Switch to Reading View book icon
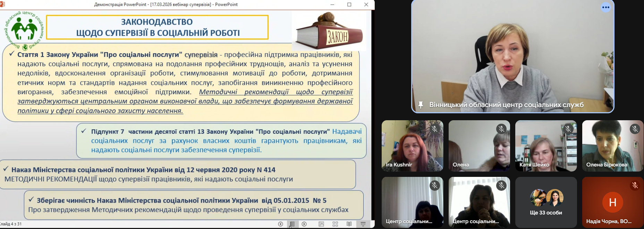This screenshot has height=229, width=644. [349, 224]
